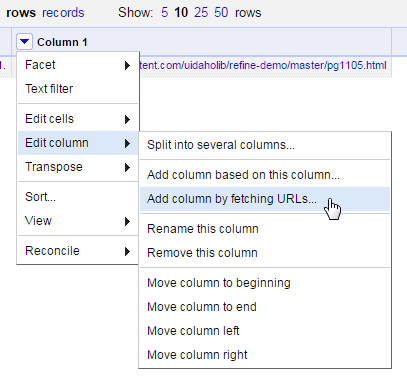407x383 pixels.
Task: Select Remove this column
Action: [x=265, y=253]
